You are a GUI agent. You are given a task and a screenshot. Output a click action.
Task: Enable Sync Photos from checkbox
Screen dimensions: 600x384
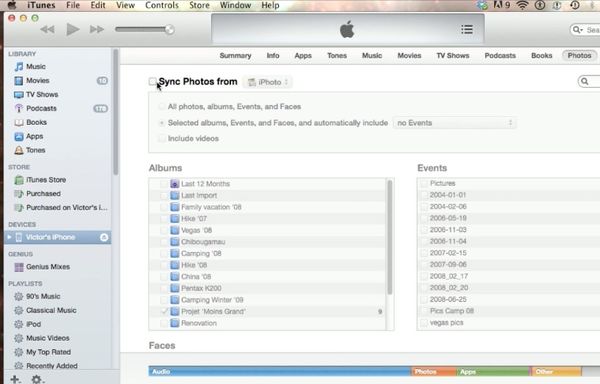[x=153, y=81]
